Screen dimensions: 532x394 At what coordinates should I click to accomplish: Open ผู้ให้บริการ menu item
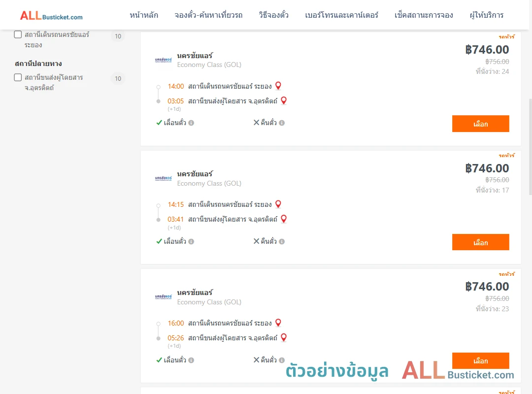pos(487,15)
